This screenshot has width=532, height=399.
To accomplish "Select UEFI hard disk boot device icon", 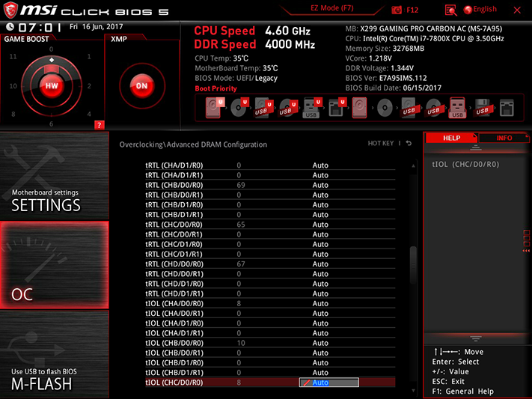I will (215, 108).
